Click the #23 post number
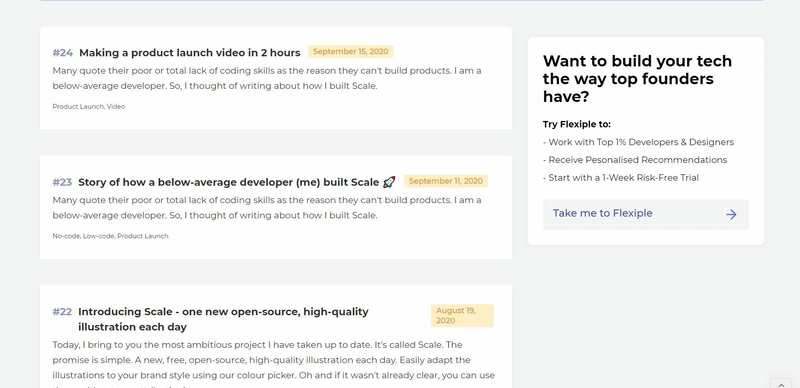The image size is (800, 388). click(62, 182)
